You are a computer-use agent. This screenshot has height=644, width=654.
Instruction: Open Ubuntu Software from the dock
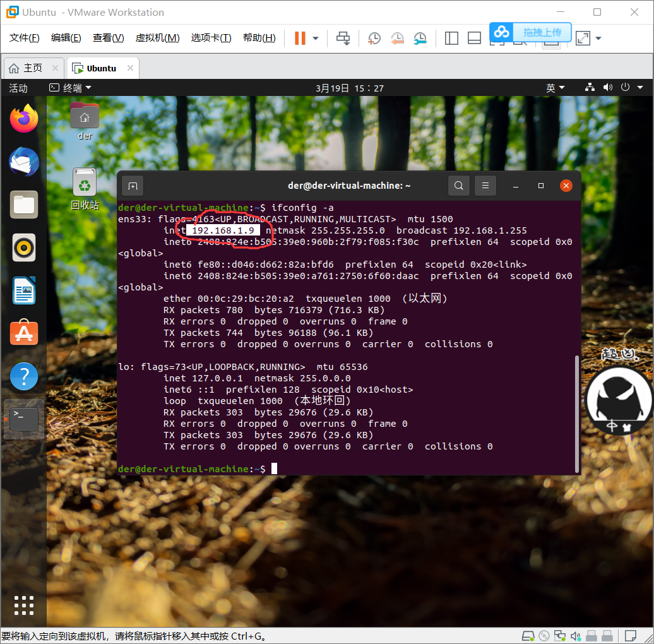pos(24,333)
